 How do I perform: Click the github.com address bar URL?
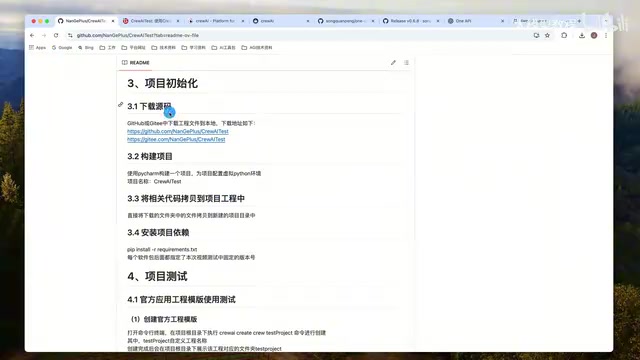[x=138, y=36]
